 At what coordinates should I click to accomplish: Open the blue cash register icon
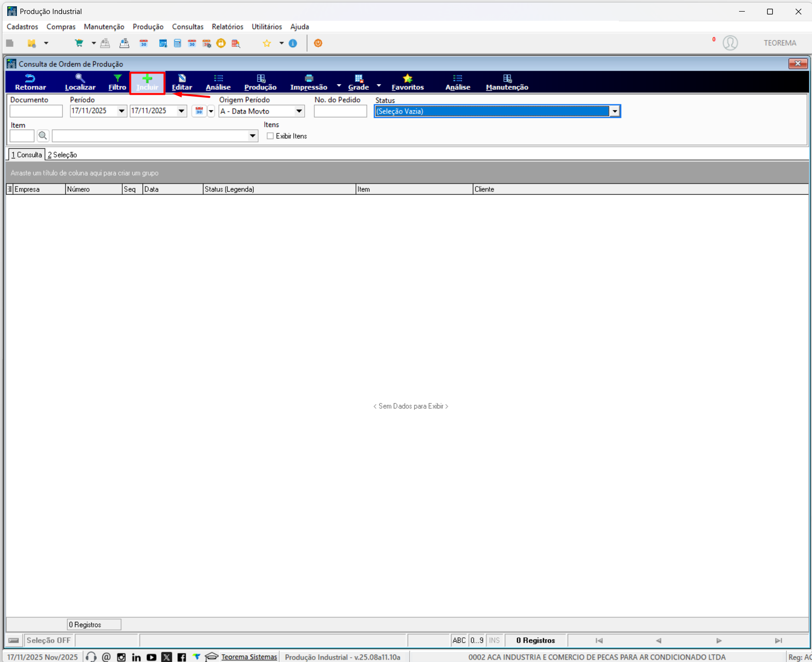tap(124, 43)
